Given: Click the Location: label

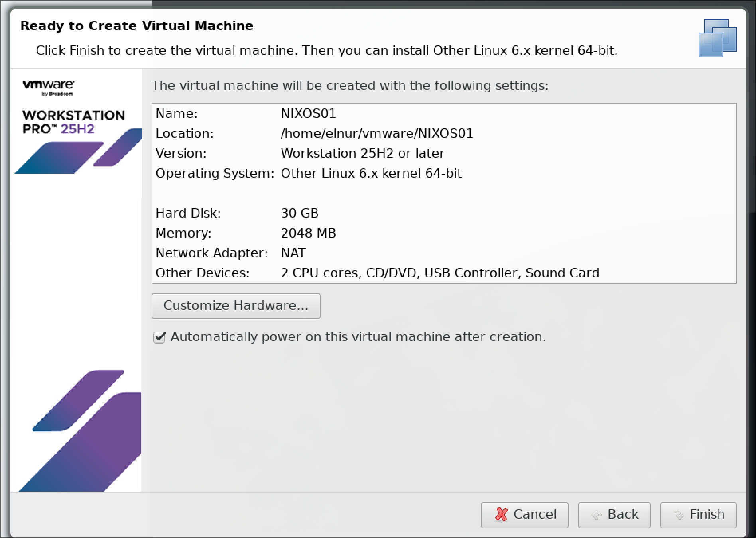Looking at the screenshot, I should click(x=185, y=134).
